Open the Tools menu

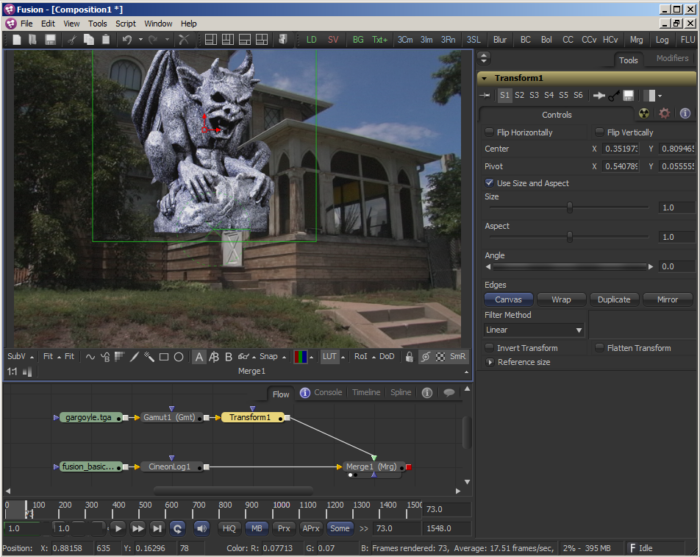97,24
